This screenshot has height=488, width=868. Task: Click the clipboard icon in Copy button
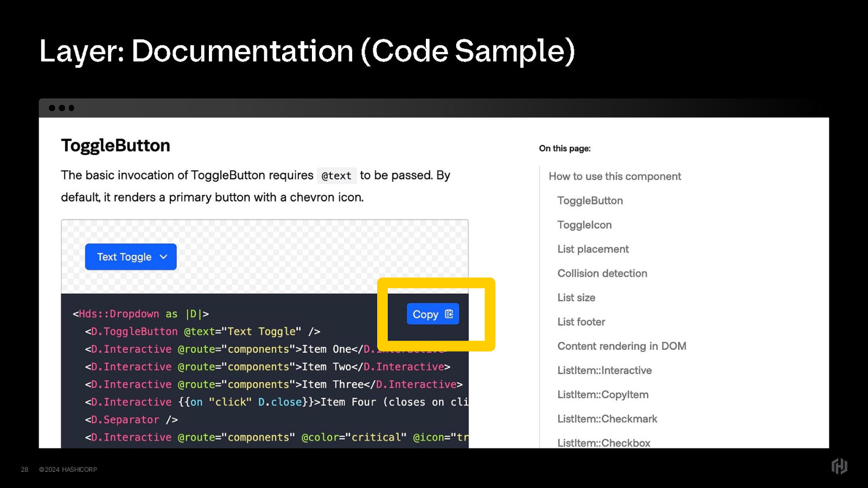click(x=449, y=314)
